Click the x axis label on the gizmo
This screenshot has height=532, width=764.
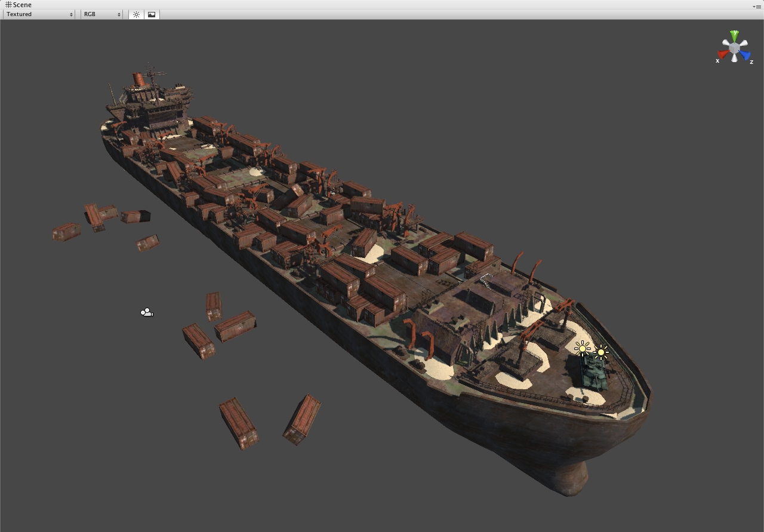(x=717, y=61)
